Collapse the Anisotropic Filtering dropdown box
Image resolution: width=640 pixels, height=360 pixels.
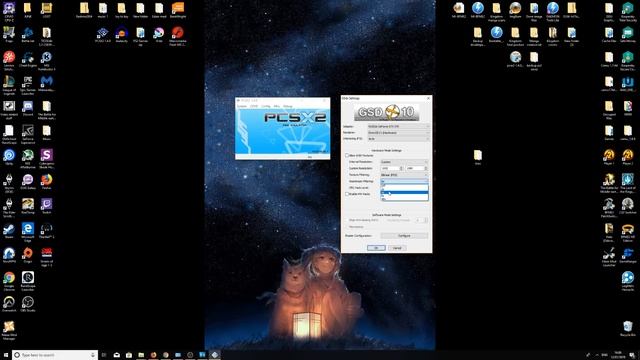coord(404,181)
